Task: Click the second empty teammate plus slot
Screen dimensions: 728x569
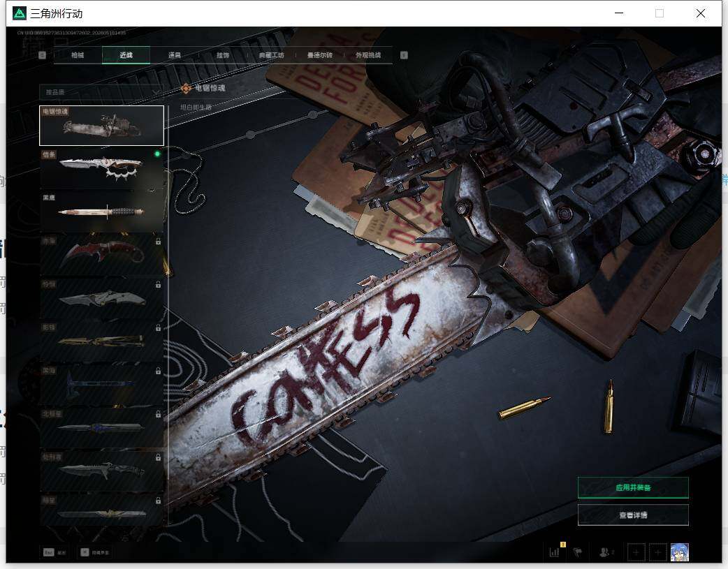Action: [657, 552]
